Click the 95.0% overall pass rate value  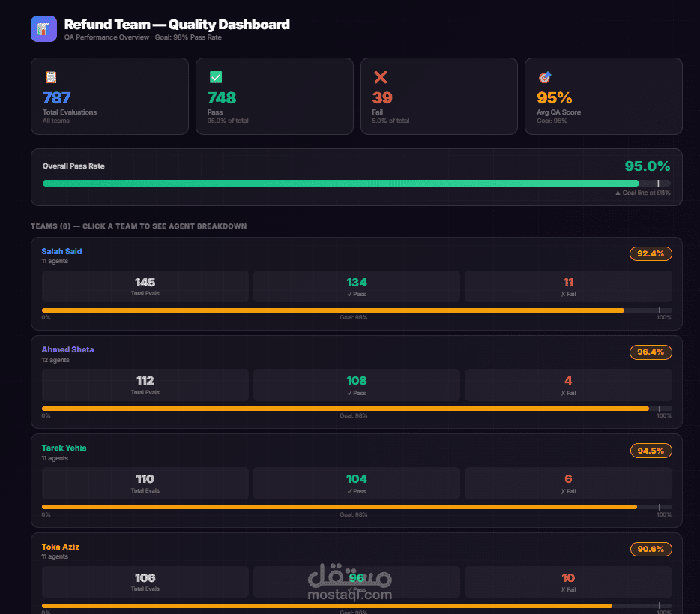pos(648,166)
